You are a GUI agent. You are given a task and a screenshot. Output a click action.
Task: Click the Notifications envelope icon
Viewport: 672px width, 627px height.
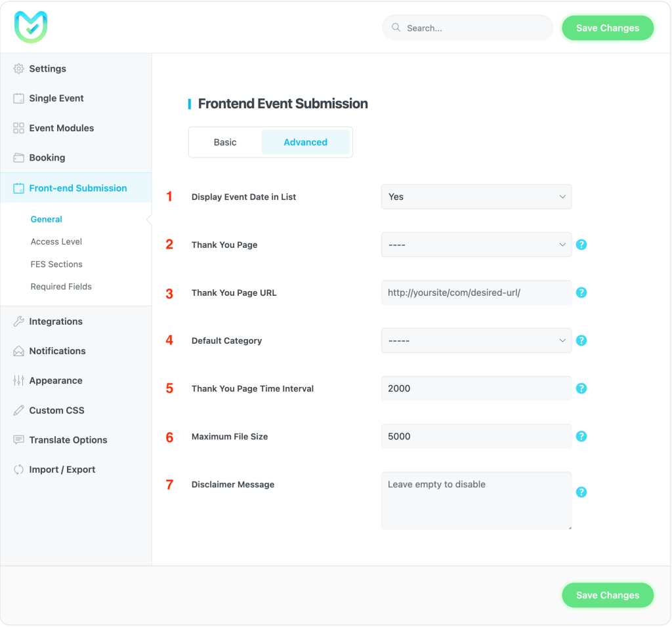pyautogui.click(x=18, y=351)
